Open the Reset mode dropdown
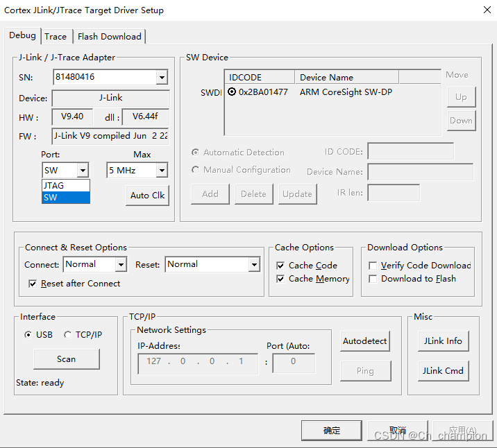 tap(254, 264)
